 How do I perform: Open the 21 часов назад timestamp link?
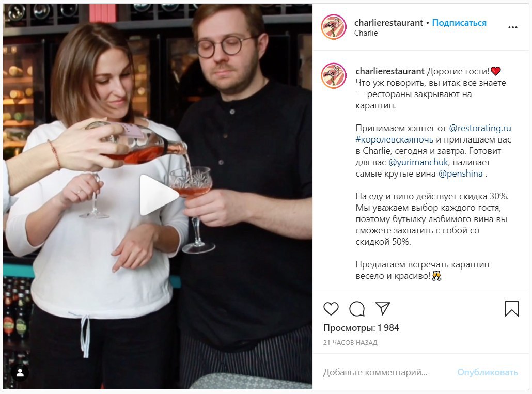tap(350, 343)
